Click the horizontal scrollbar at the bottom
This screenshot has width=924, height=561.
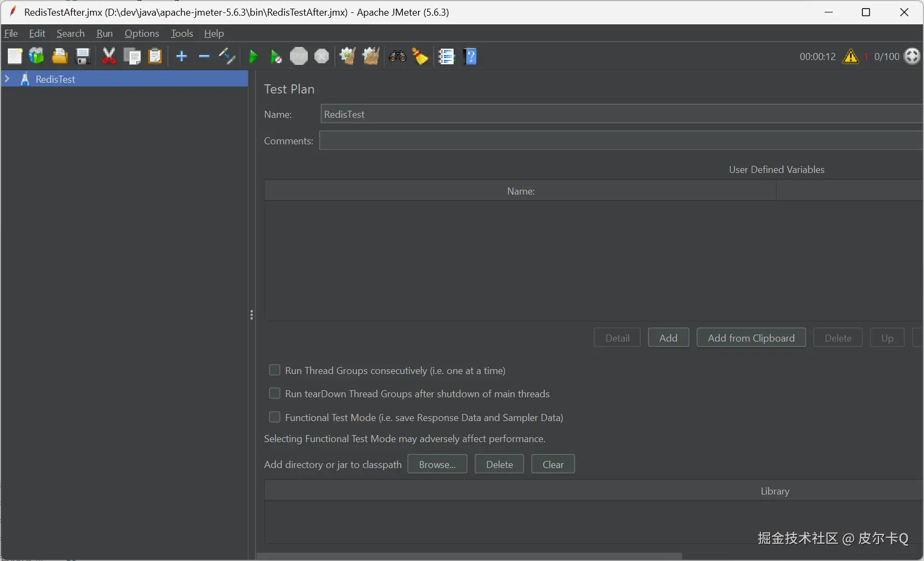click(469, 556)
